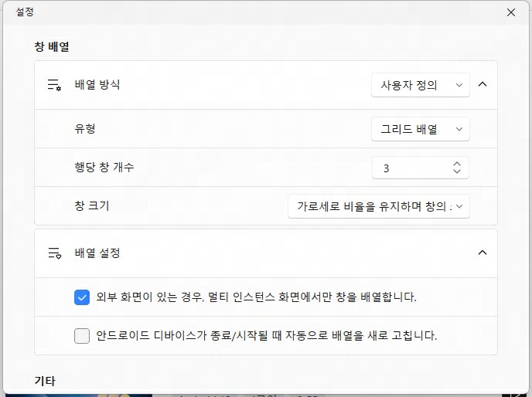Enable the auto-refresh on 안드로이드 디바이스 checkbox
Screen dimensions: 532x397
point(82,336)
